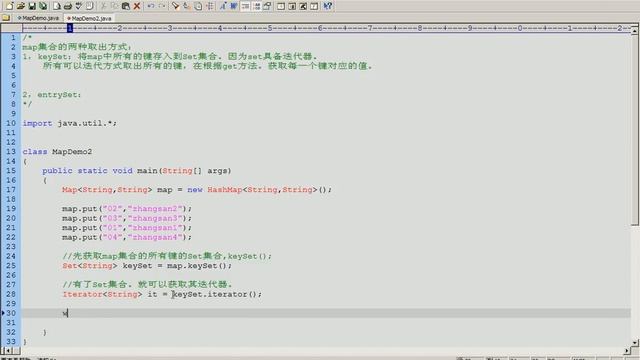Click the Spell Check checkmark icon
Screen dimensions: 640x360
[x=79, y=6]
